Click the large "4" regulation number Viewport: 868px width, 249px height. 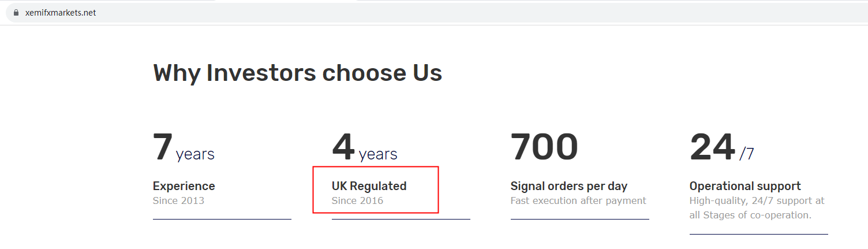click(x=343, y=147)
